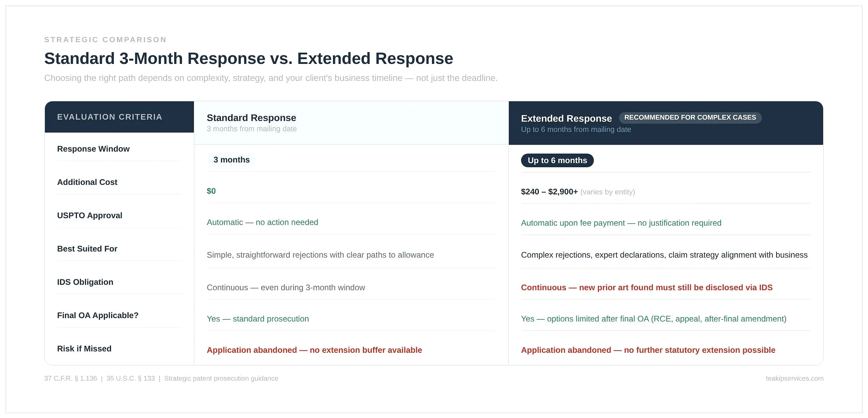868x418 pixels.
Task: Click 'Yes — standard prosecution' cell
Action: (x=257, y=319)
